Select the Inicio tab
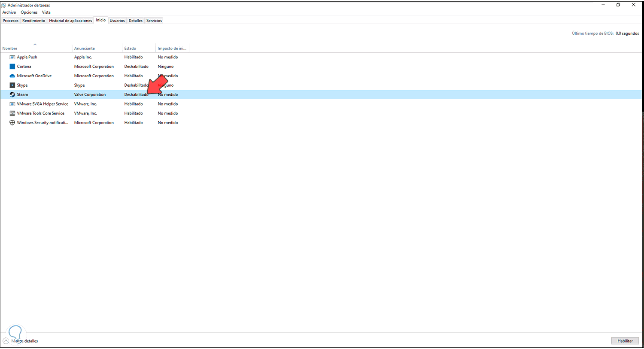 [x=101, y=20]
